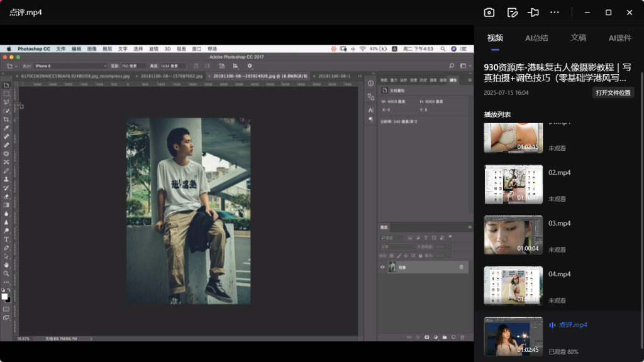The width and height of the screenshot is (644, 362).
Task: Toggle the eye icon of background layer
Action: click(x=382, y=267)
